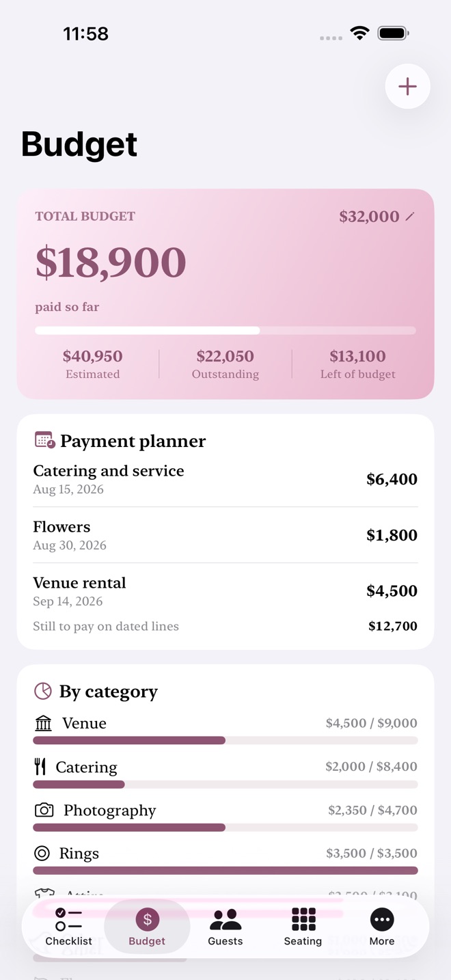451x980 pixels.
Task: Open Catering and service payment line
Action: point(225,479)
